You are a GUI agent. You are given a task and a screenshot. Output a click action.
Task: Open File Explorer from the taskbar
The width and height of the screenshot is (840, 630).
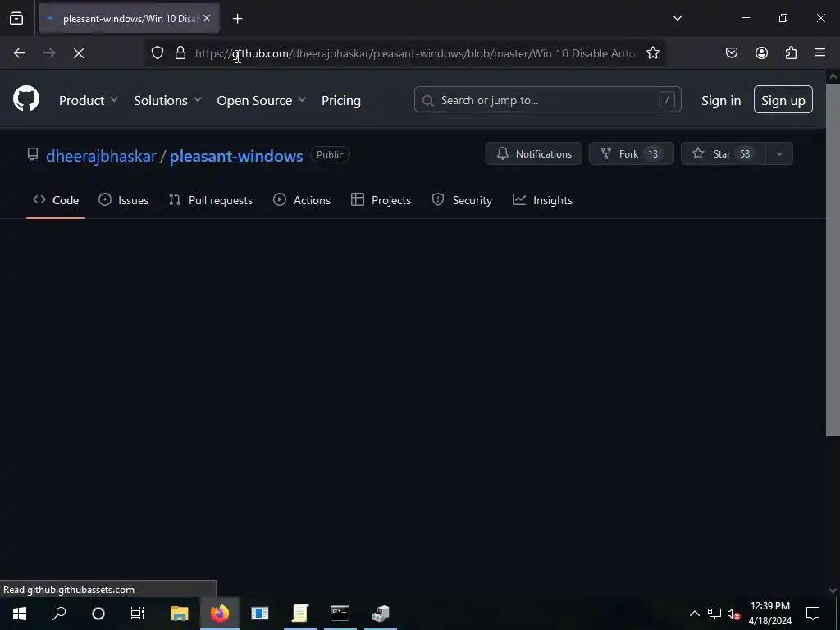pyautogui.click(x=180, y=614)
